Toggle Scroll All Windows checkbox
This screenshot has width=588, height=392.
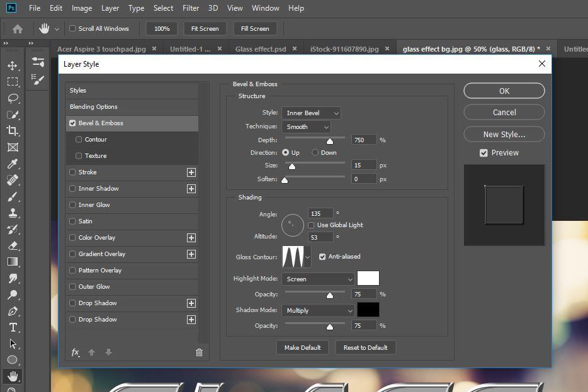pos(72,28)
